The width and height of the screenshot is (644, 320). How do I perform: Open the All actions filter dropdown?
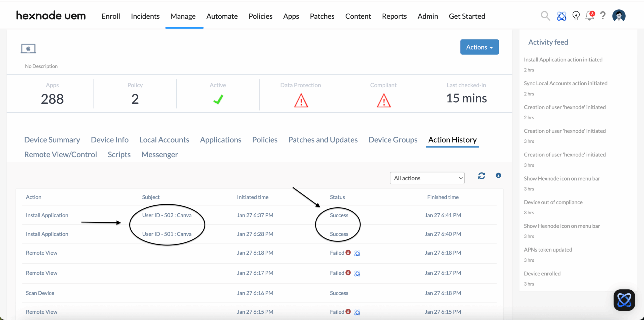(x=427, y=178)
